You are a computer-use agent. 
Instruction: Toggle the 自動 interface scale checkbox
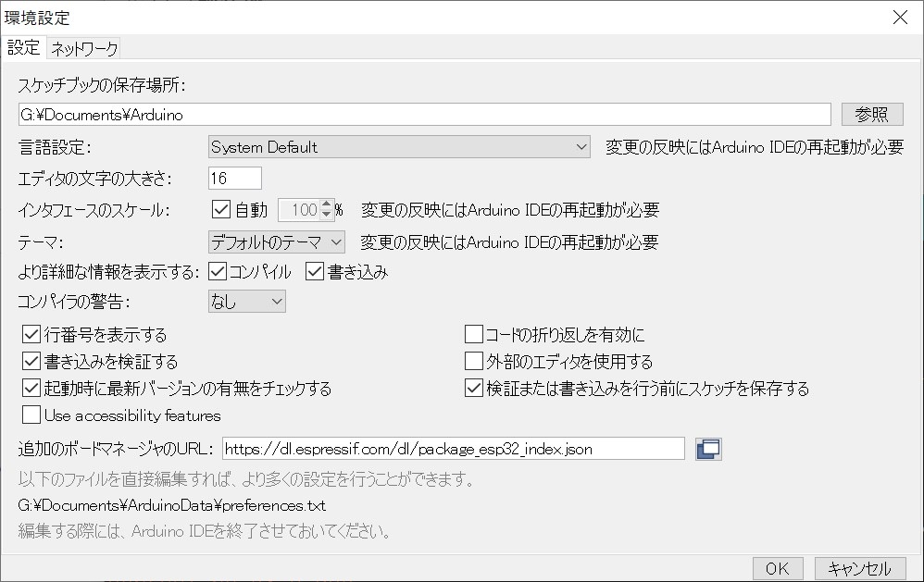click(x=221, y=210)
